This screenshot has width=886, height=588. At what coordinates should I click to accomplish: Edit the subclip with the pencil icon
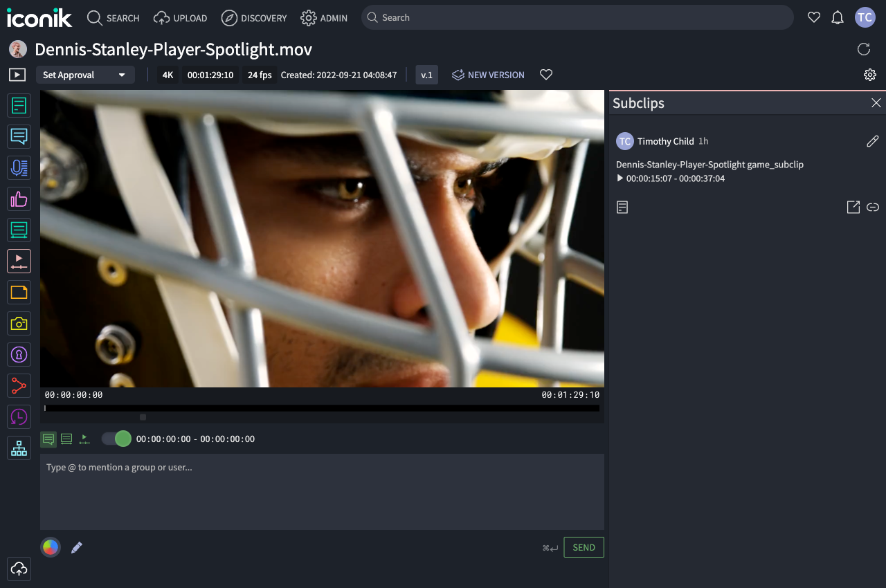coord(872,140)
